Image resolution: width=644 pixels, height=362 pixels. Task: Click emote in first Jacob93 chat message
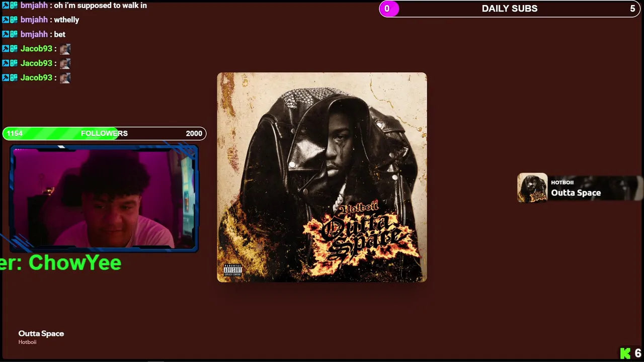click(65, 49)
